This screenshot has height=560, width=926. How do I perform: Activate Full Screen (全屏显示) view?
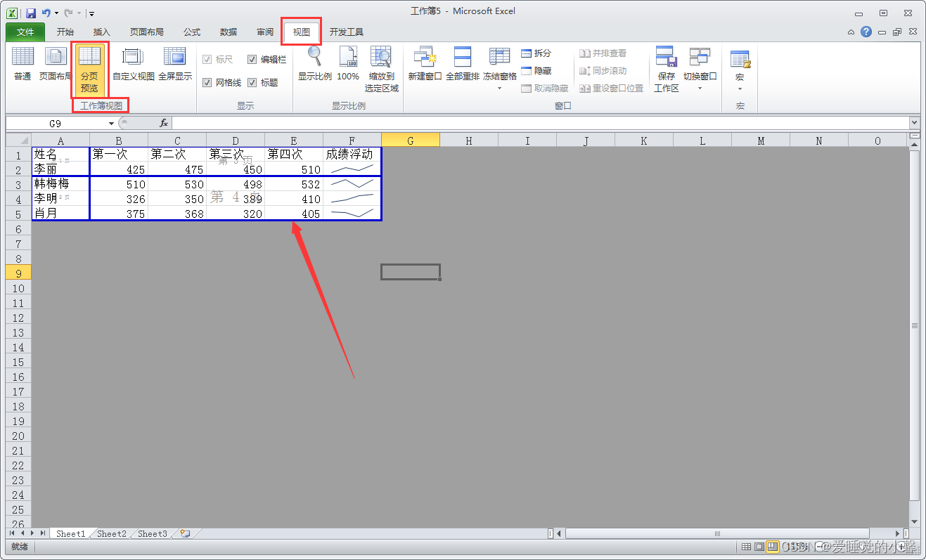pos(174,65)
